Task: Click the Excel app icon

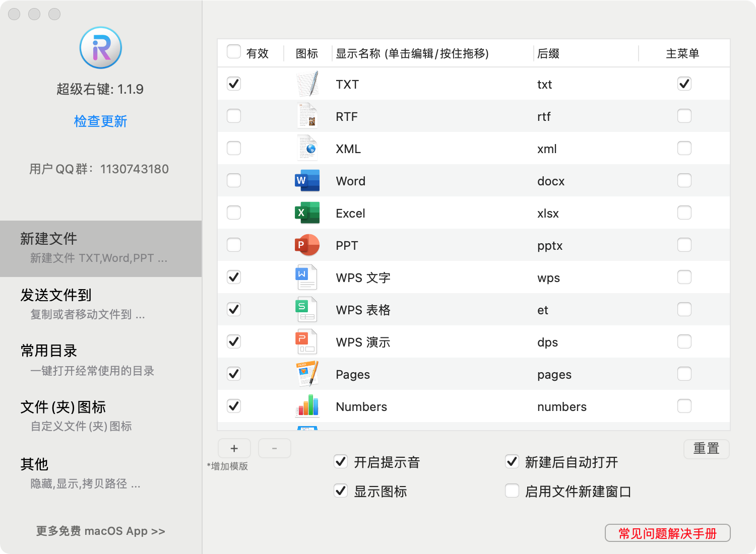Action: (x=307, y=213)
